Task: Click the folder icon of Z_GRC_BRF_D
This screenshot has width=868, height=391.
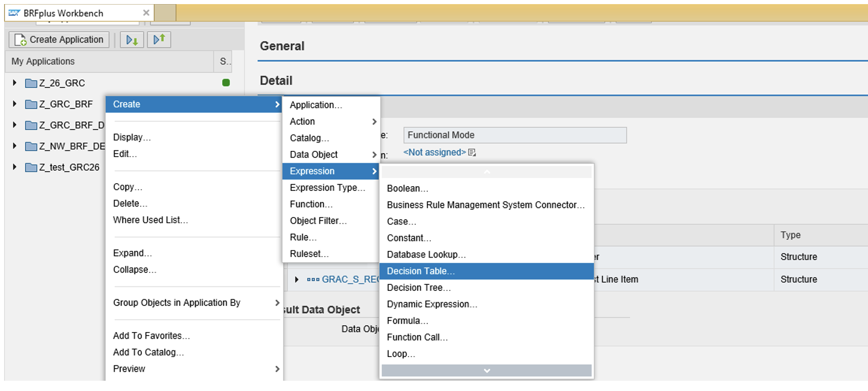Action: [x=31, y=125]
